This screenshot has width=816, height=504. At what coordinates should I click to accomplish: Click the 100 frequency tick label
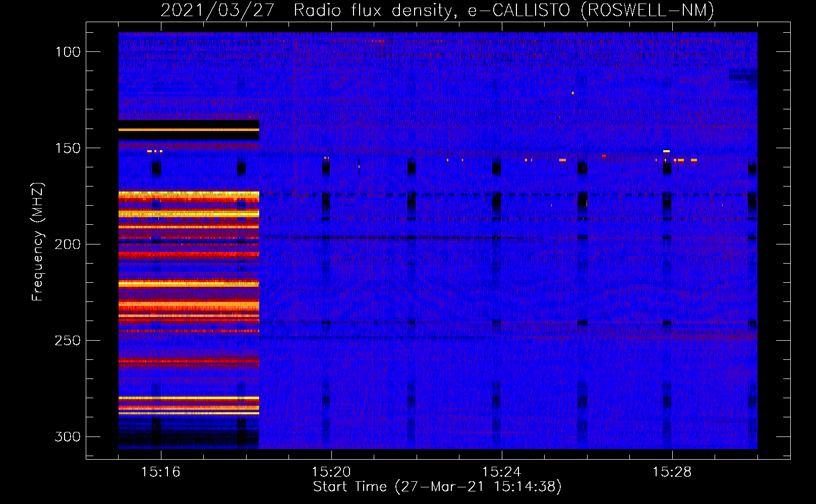point(68,52)
